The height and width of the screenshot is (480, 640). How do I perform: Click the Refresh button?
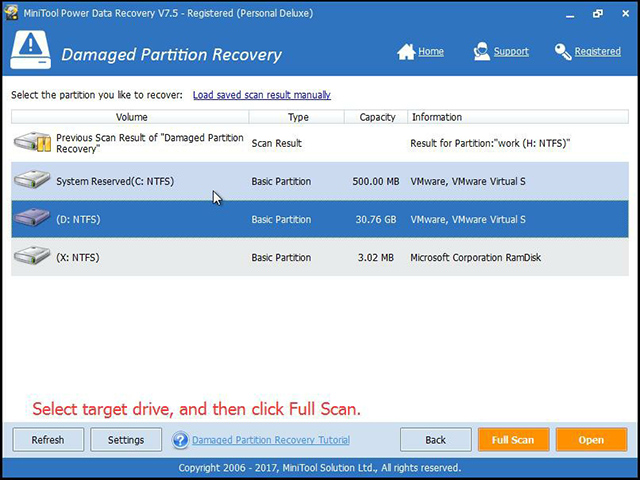coord(48,440)
